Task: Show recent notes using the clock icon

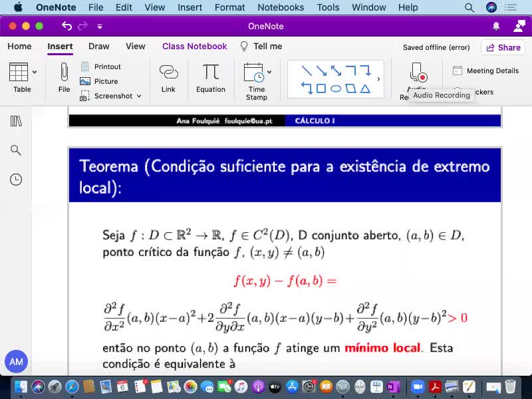Action: [x=16, y=180]
